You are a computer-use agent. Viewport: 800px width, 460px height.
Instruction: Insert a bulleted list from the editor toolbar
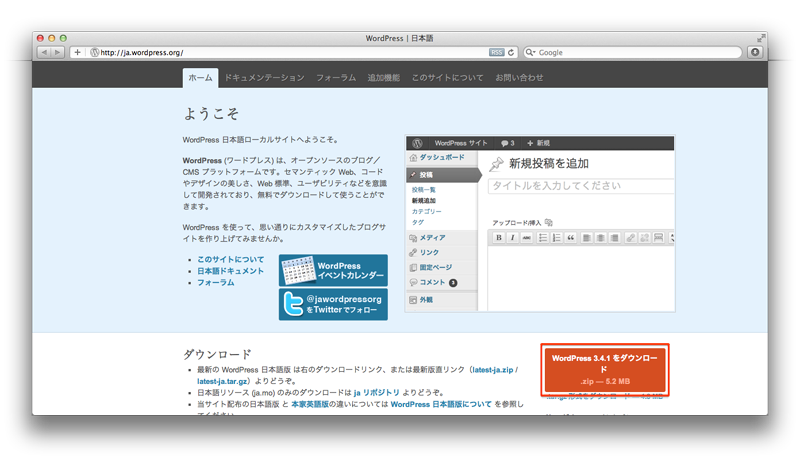click(x=543, y=238)
